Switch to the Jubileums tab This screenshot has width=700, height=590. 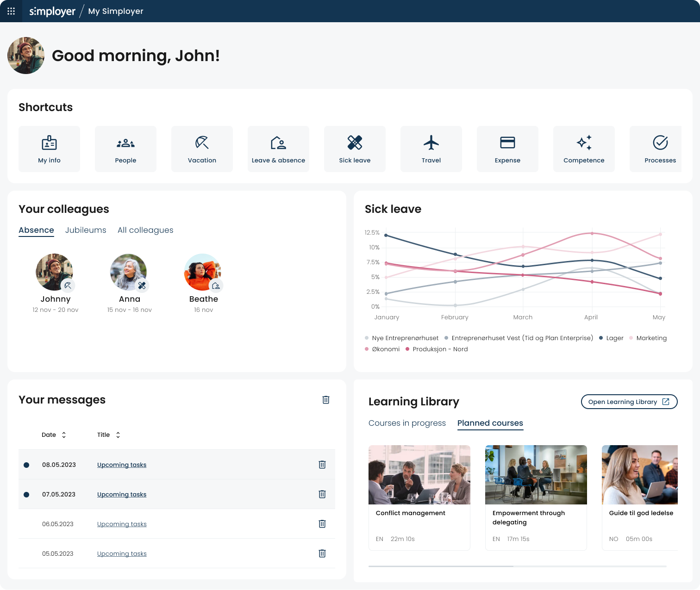(x=86, y=230)
